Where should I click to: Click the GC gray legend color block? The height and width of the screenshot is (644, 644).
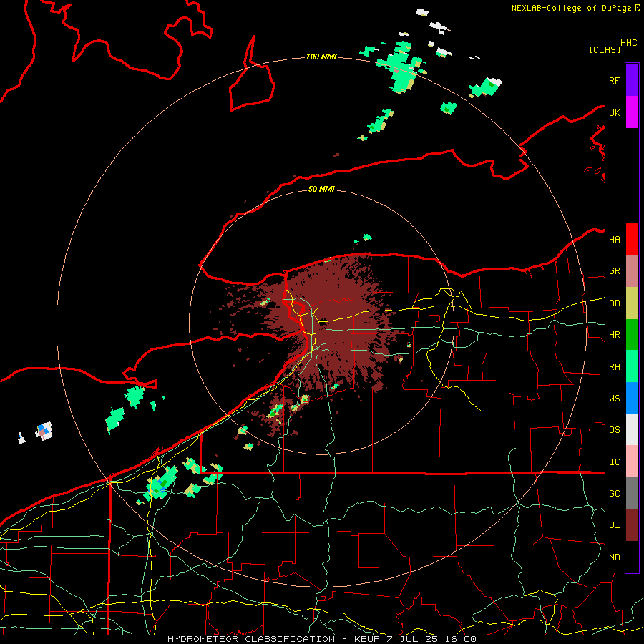click(632, 493)
